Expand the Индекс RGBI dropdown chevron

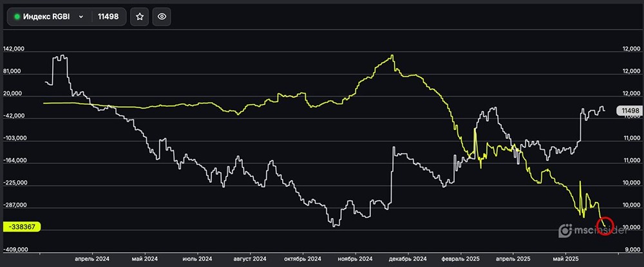(81, 17)
